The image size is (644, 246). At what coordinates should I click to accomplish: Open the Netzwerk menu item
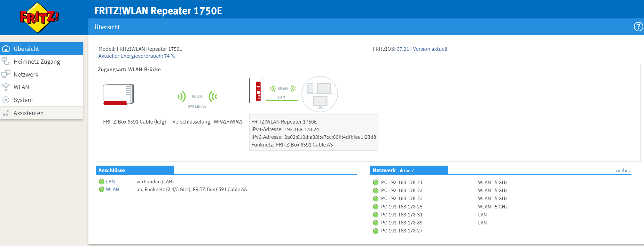[x=41, y=74]
